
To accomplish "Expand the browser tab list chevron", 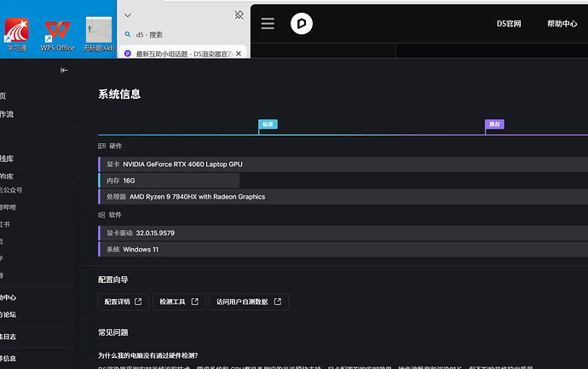I will (128, 15).
